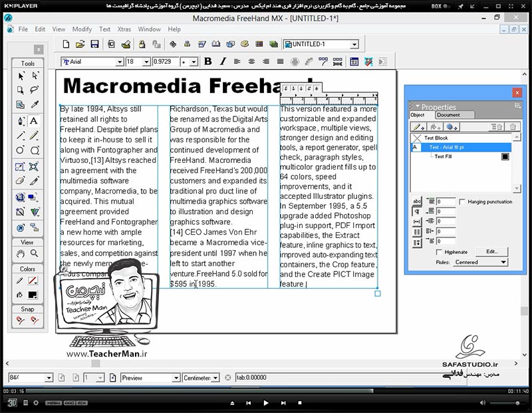Open the zoom percentage dropdown
This screenshot has height=413, width=532.
click(49, 378)
